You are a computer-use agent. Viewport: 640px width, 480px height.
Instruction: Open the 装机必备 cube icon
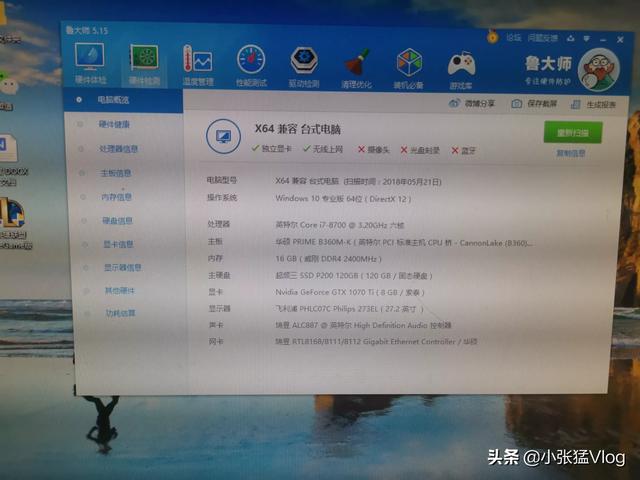(408, 68)
